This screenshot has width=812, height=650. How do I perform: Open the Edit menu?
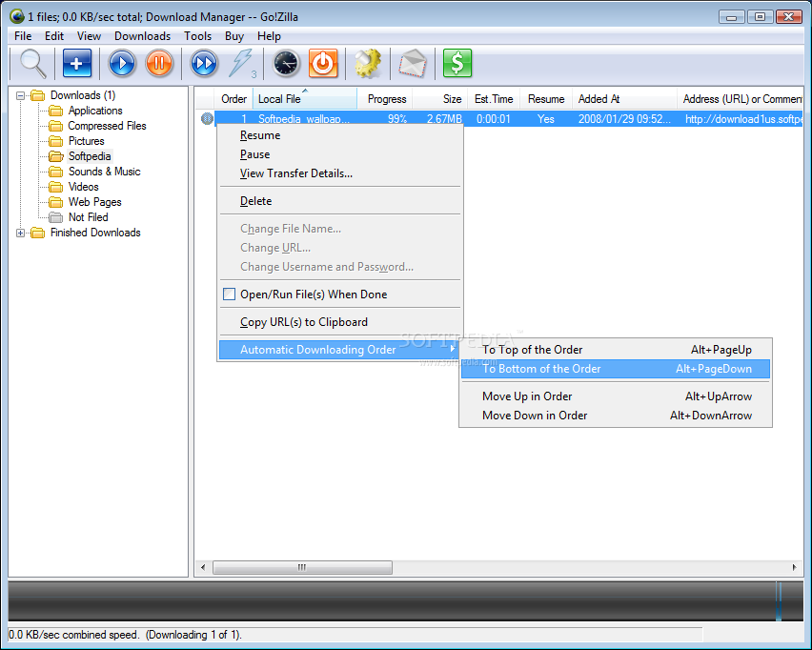(54, 35)
